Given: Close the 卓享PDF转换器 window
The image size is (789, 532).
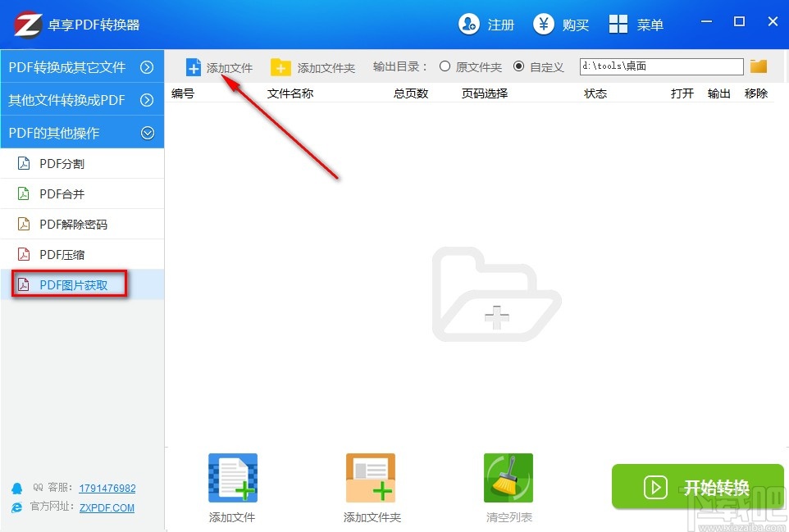Looking at the screenshot, I should (773, 21).
